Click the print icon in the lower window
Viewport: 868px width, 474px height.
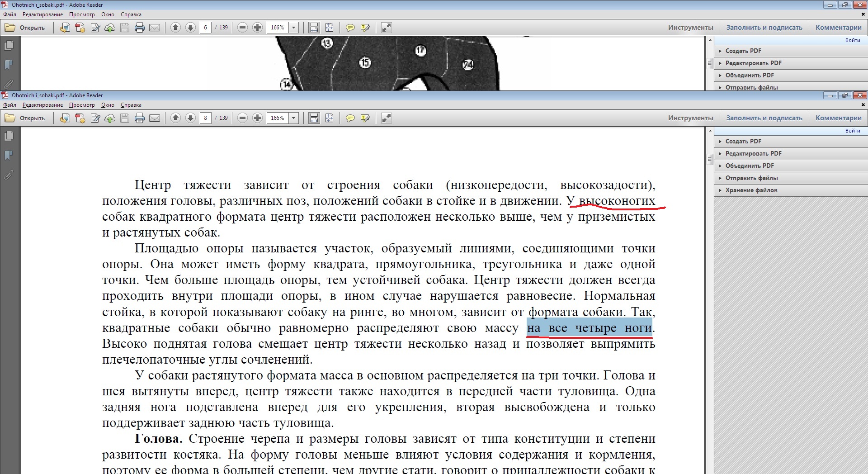click(x=140, y=118)
